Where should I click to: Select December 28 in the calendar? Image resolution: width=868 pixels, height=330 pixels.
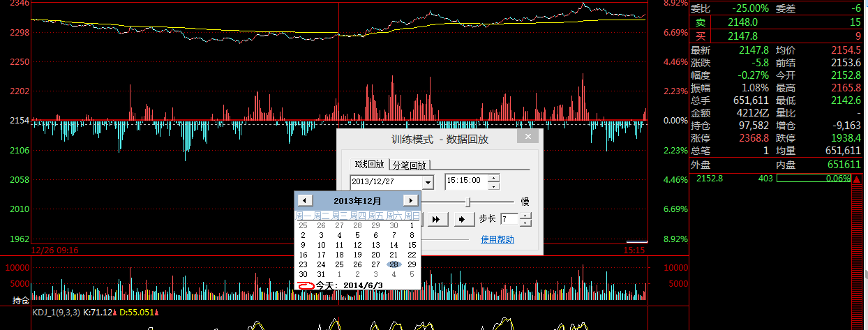click(x=394, y=264)
